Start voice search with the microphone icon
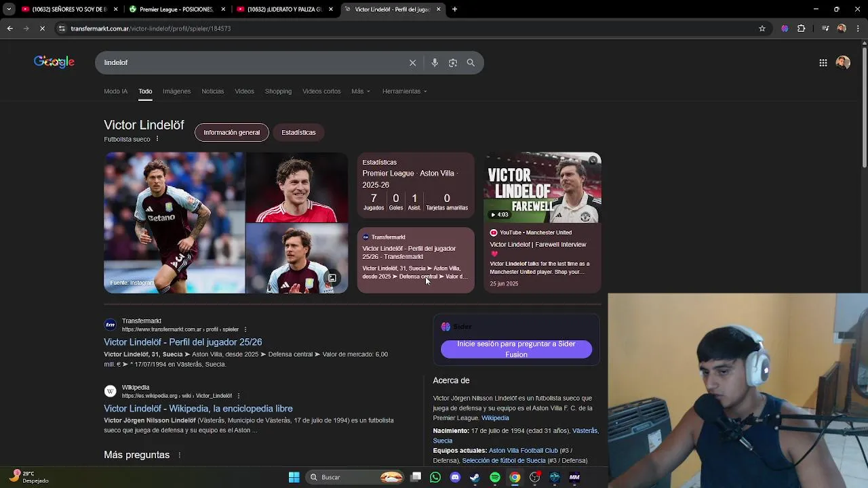The height and width of the screenshot is (488, 868). [x=435, y=62]
